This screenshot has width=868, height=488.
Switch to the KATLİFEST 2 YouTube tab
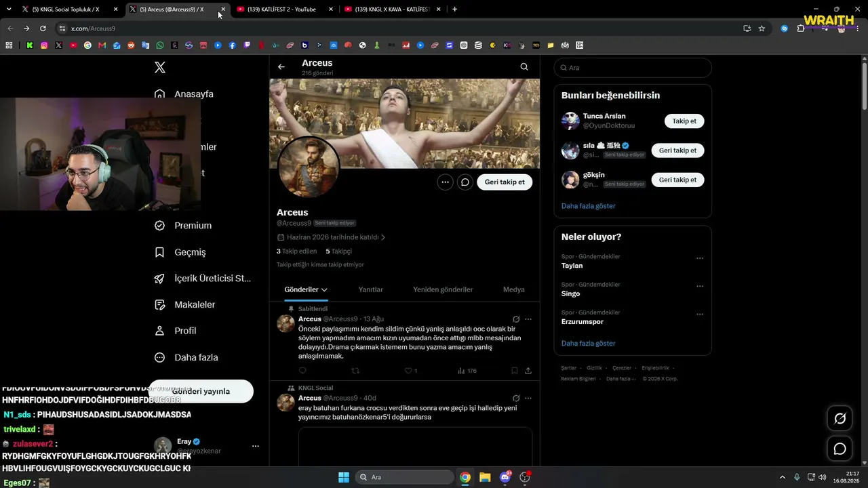285,9
